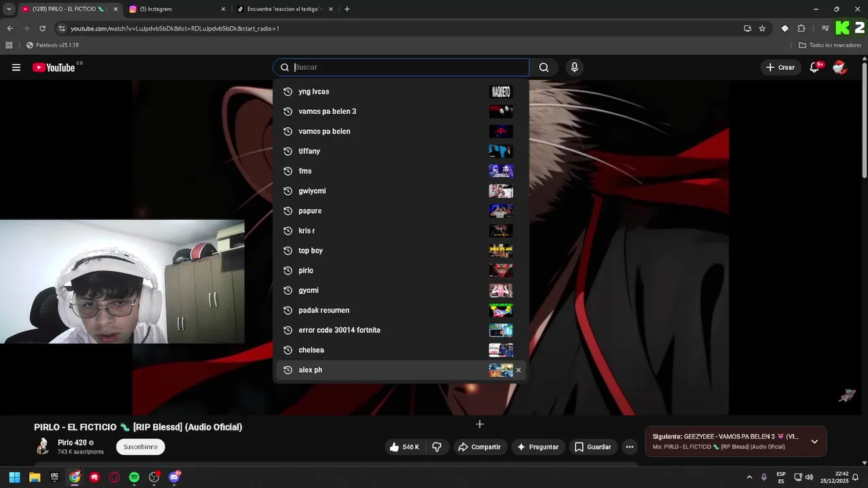Open Opera GX from the taskbar
The width and height of the screenshot is (868, 488).
click(x=115, y=477)
